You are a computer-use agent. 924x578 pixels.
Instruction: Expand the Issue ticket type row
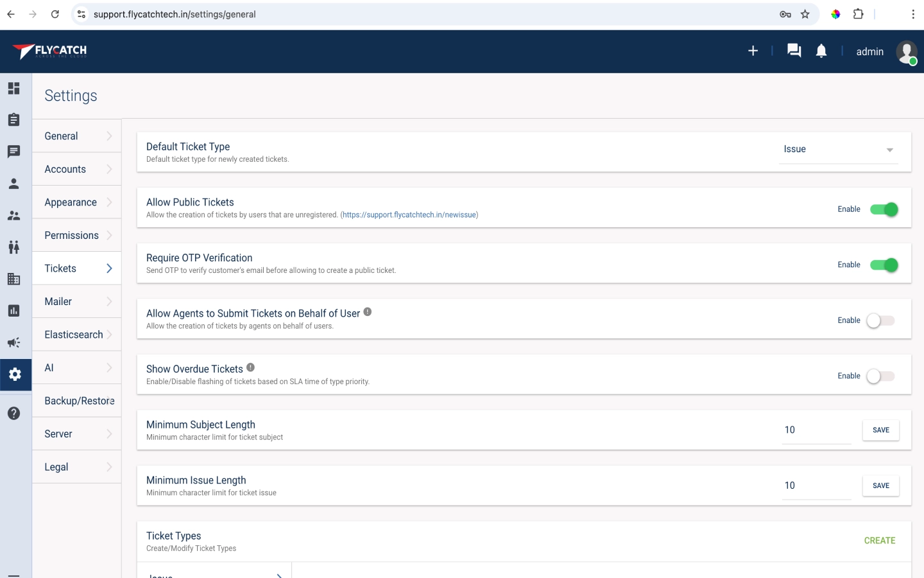tap(214, 572)
